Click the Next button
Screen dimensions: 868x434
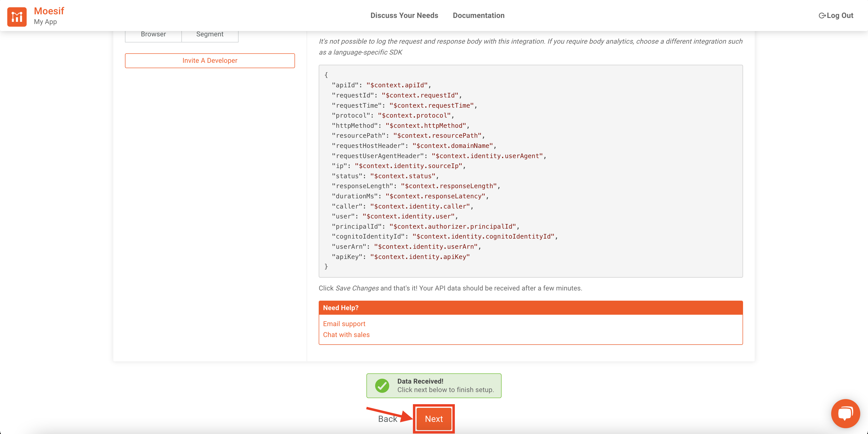[x=434, y=419]
